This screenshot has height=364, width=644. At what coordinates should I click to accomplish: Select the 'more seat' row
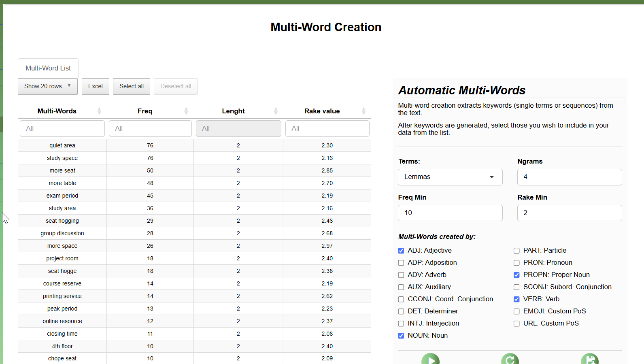point(194,170)
